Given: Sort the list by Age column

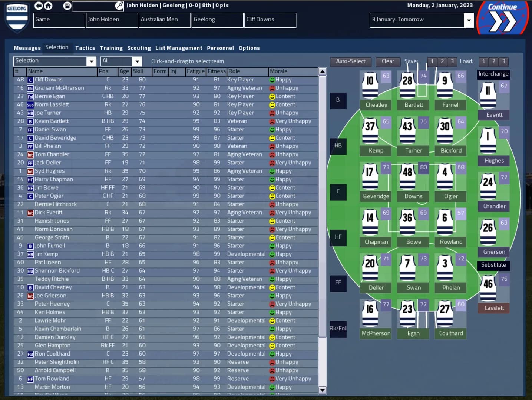Looking at the screenshot, I should [124, 71].
